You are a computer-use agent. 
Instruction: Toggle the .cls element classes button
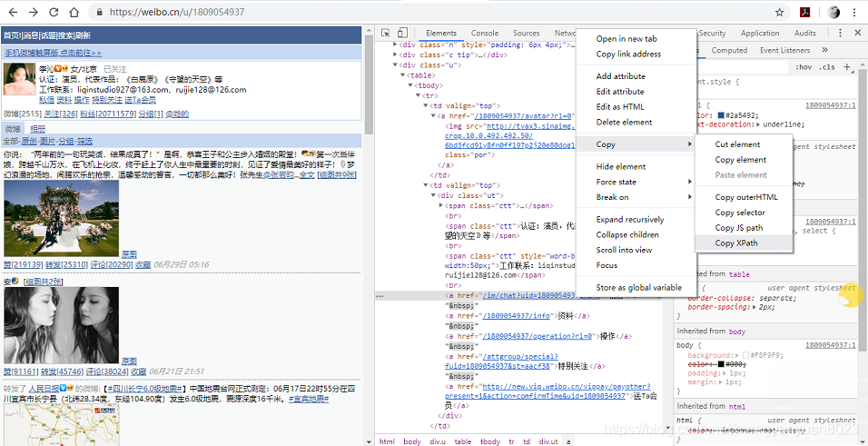click(x=826, y=67)
